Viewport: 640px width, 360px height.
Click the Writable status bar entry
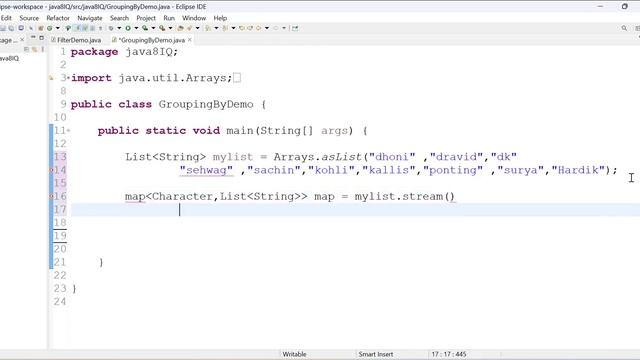pos(294,354)
